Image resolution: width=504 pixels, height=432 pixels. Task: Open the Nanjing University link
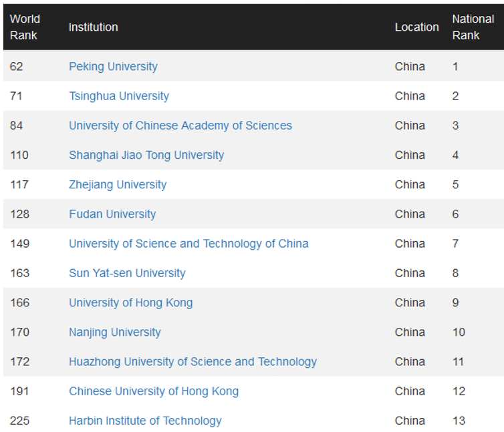115,332
